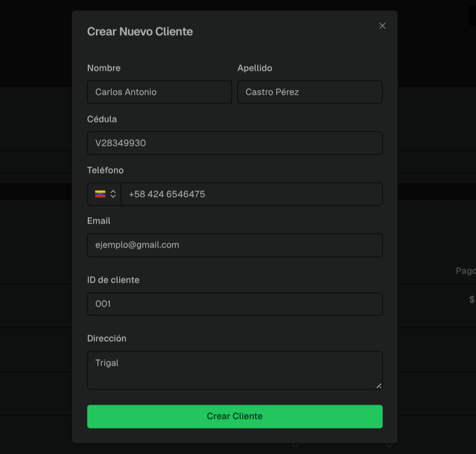Click the Venezuela flag icon
This screenshot has height=454, width=476.
[100, 194]
